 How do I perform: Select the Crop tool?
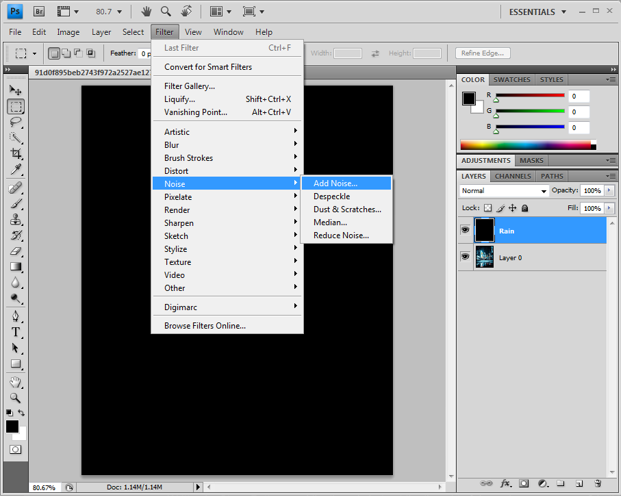[x=16, y=154]
